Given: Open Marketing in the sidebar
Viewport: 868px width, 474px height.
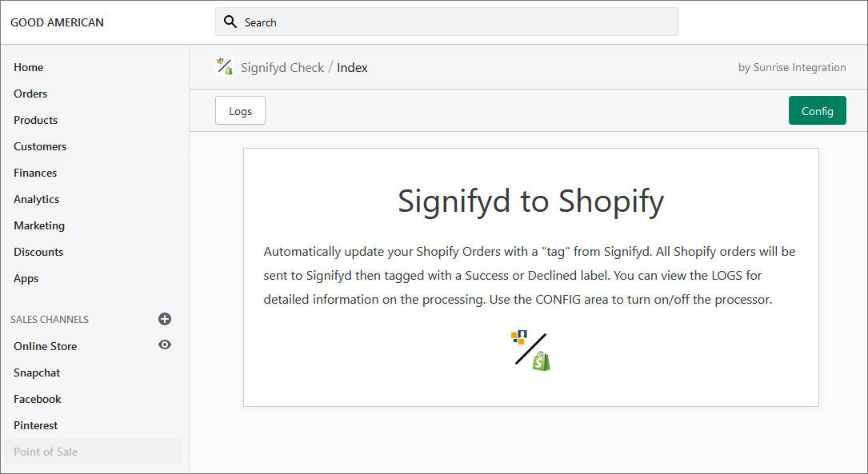Looking at the screenshot, I should coord(38,225).
